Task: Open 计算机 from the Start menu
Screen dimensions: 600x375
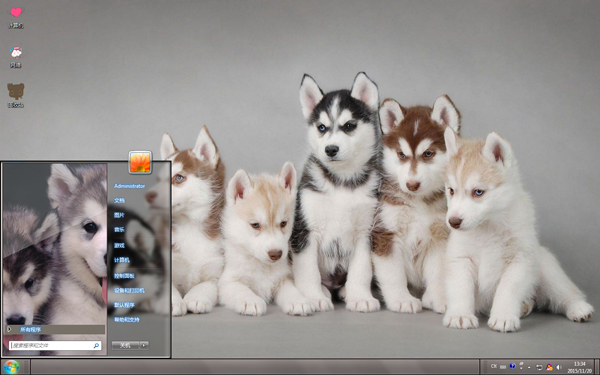Action: [122, 260]
